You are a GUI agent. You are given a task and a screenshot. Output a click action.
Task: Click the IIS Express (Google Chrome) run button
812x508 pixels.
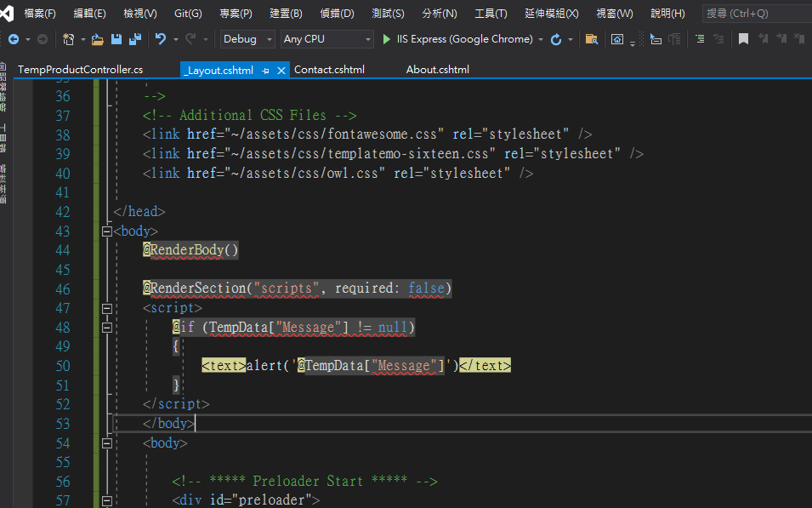point(457,39)
